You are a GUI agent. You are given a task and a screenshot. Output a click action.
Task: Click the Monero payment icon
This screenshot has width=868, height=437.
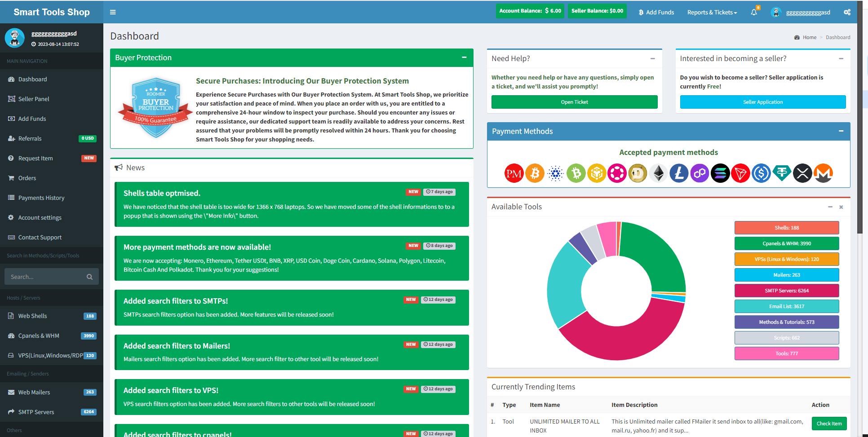pos(823,173)
